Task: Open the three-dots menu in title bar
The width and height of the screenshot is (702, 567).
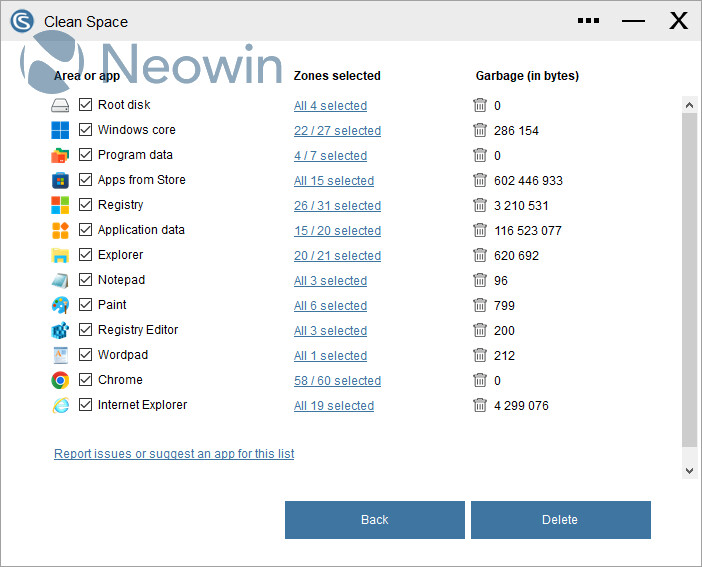Action: 589,21
